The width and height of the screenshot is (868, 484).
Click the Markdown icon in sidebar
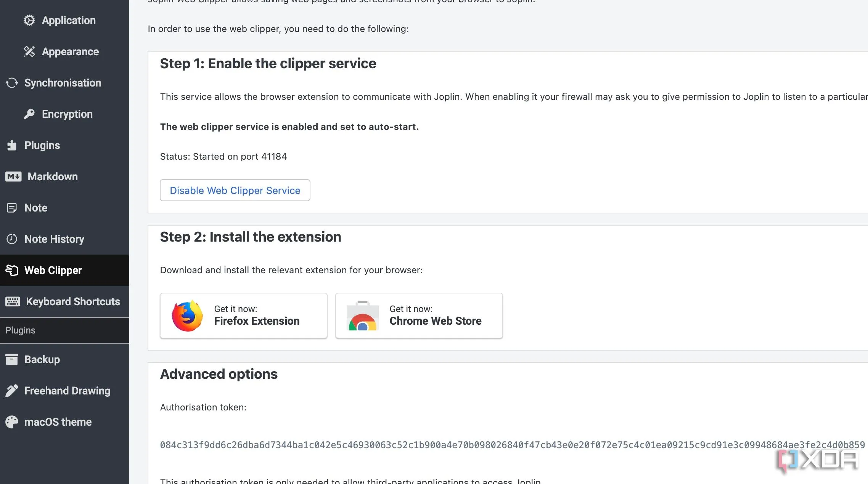tap(13, 176)
